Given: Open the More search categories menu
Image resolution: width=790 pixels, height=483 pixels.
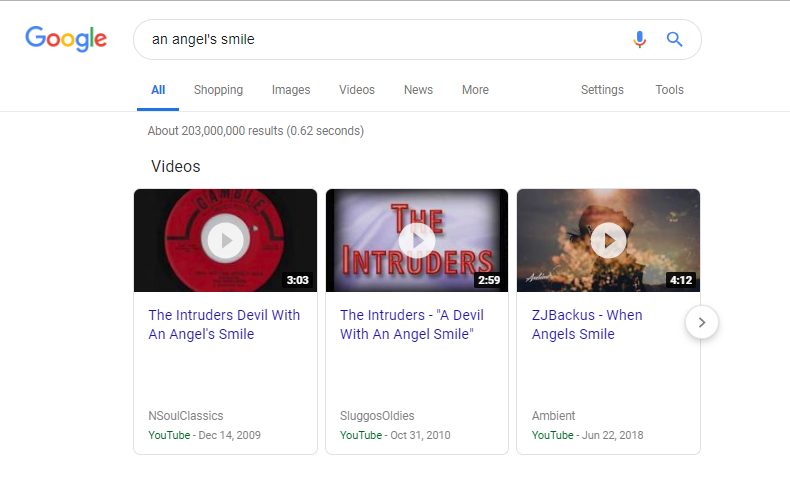Looking at the screenshot, I should click(x=475, y=90).
